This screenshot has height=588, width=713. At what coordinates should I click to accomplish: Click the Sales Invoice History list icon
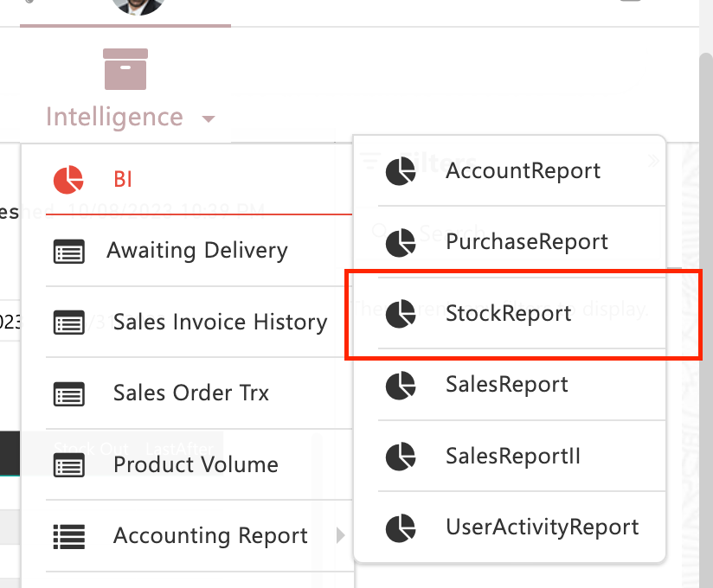pos(69,323)
